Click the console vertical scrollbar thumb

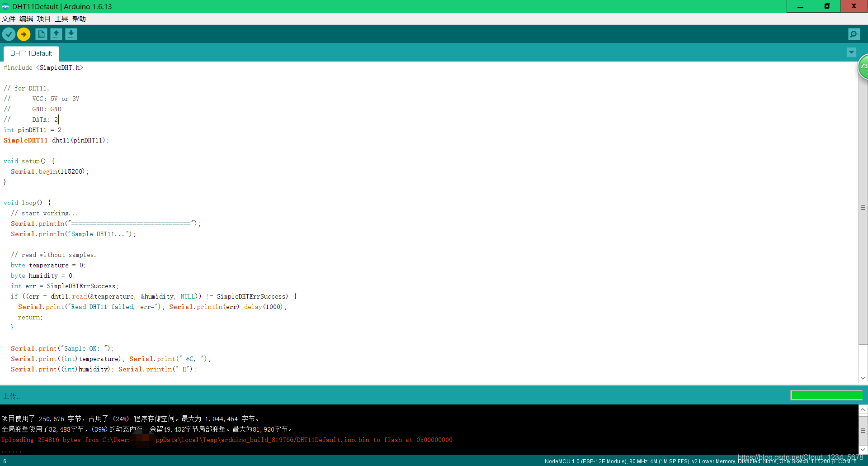[863, 431]
